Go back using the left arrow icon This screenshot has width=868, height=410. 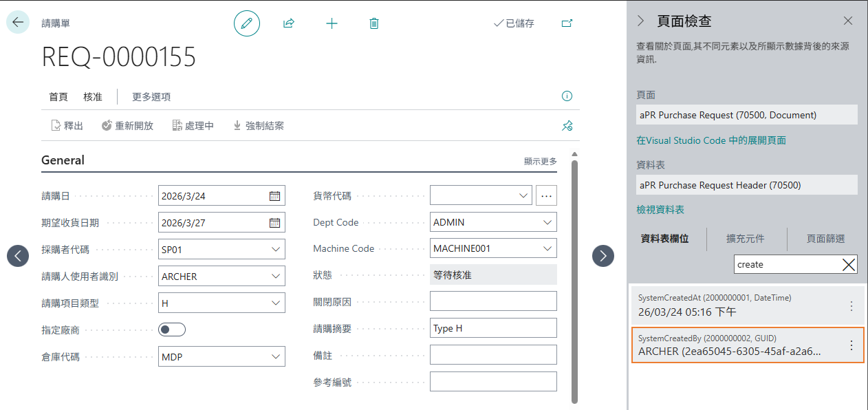[18, 22]
